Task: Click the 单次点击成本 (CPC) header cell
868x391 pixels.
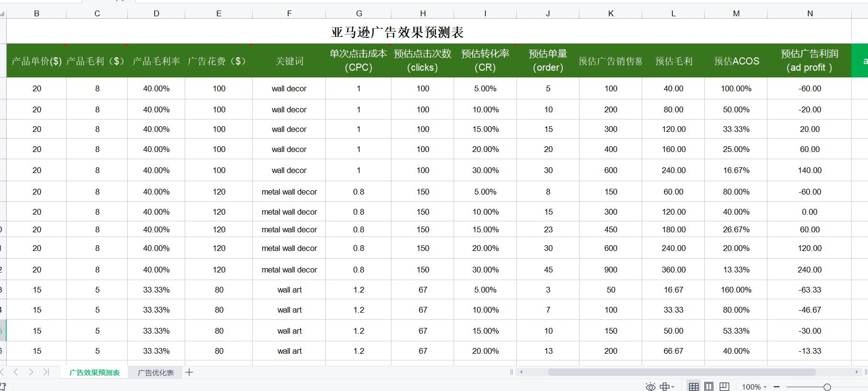Action: [x=358, y=61]
